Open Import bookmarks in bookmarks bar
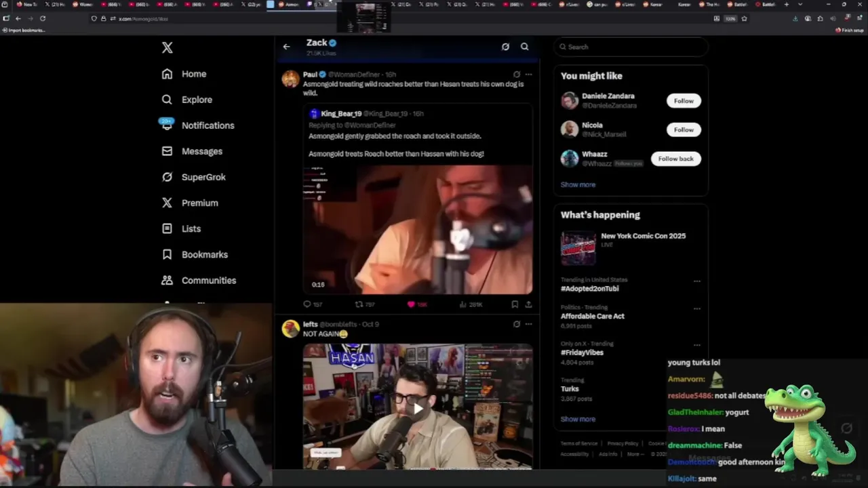This screenshot has width=868, height=488. click(24, 30)
